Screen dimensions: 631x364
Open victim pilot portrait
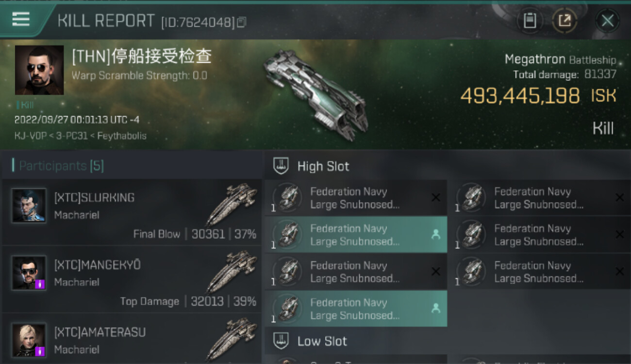point(39,70)
